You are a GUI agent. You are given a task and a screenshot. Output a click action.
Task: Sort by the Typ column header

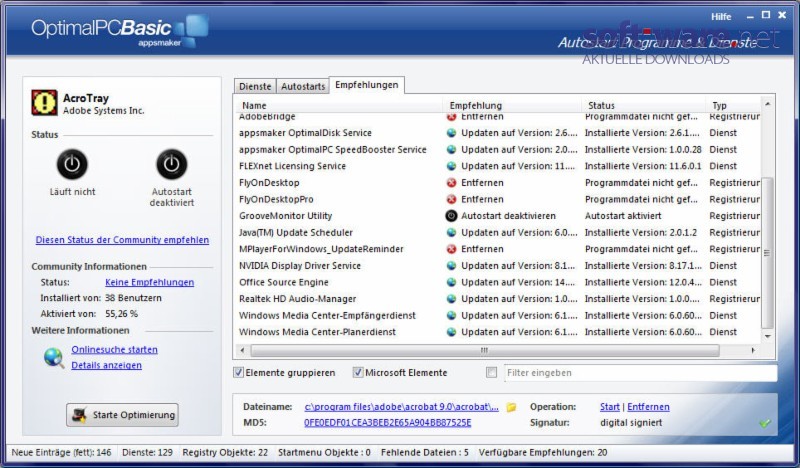734,106
